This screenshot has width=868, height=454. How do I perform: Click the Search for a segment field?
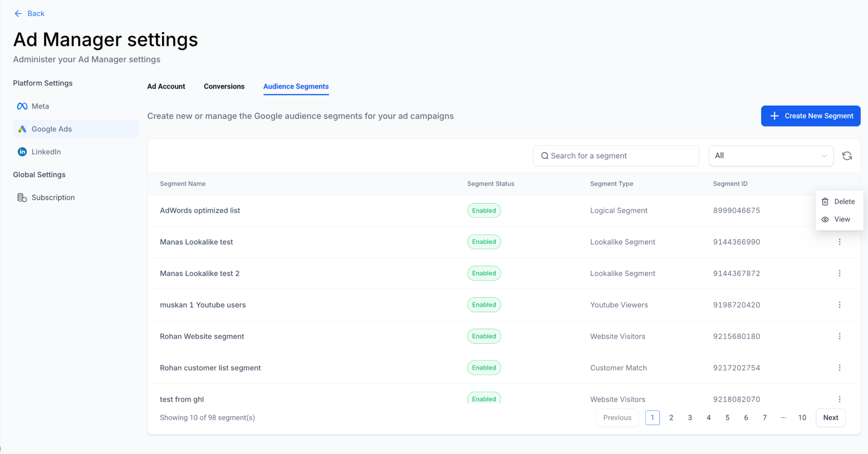616,156
